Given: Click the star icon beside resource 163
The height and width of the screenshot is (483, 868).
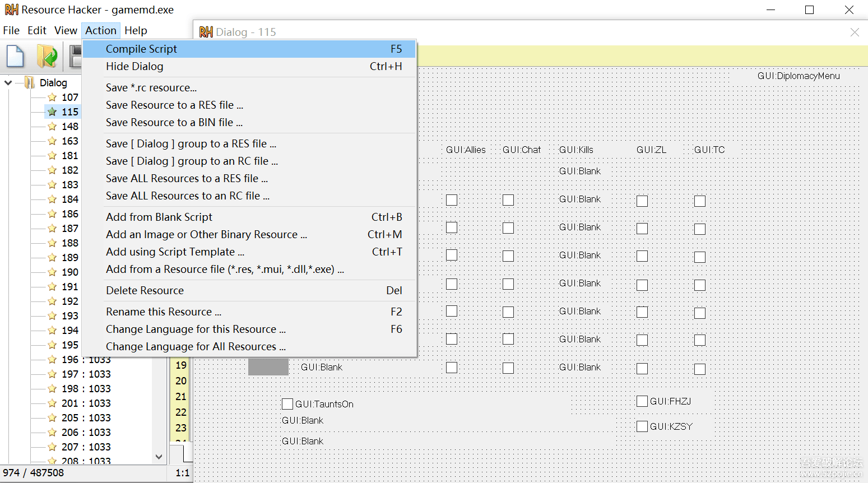Looking at the screenshot, I should [52, 141].
